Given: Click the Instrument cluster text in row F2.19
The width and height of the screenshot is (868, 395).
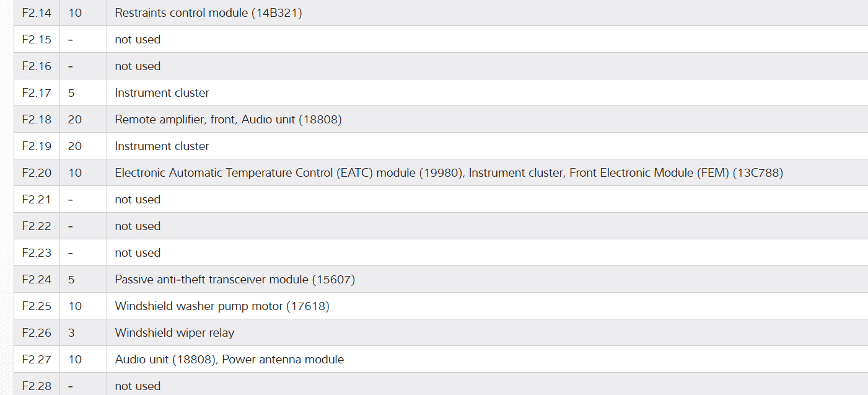Looking at the screenshot, I should pyautogui.click(x=162, y=146).
